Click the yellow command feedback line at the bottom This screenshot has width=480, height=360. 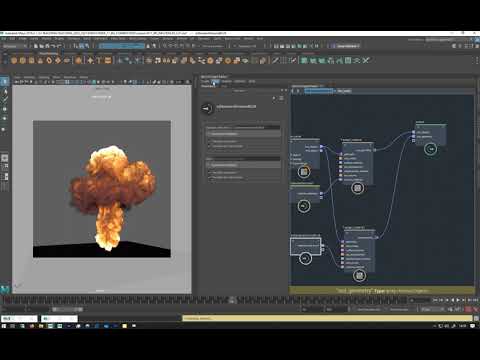pos(327,318)
